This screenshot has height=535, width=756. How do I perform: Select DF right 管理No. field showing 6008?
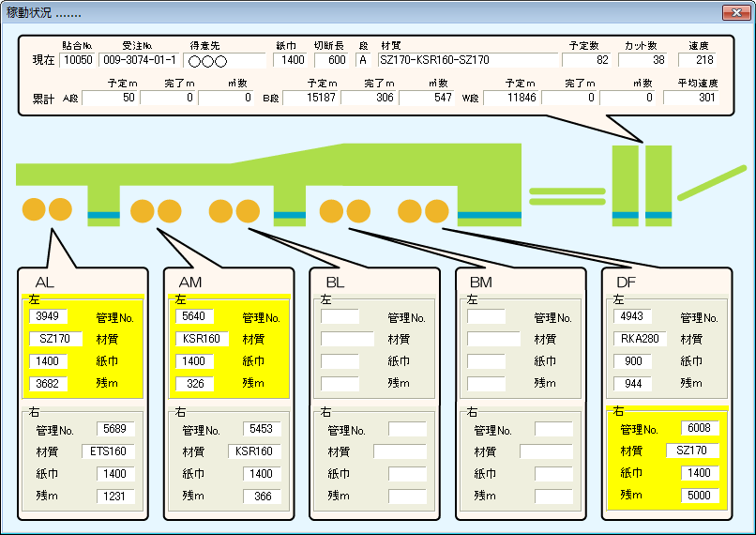click(x=701, y=428)
